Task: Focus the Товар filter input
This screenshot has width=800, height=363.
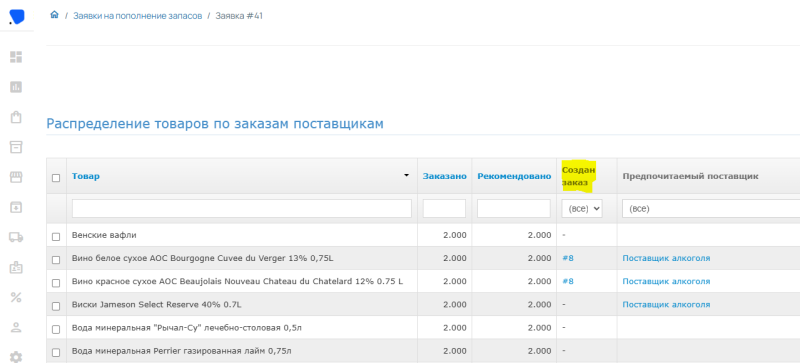Action: 242,208
